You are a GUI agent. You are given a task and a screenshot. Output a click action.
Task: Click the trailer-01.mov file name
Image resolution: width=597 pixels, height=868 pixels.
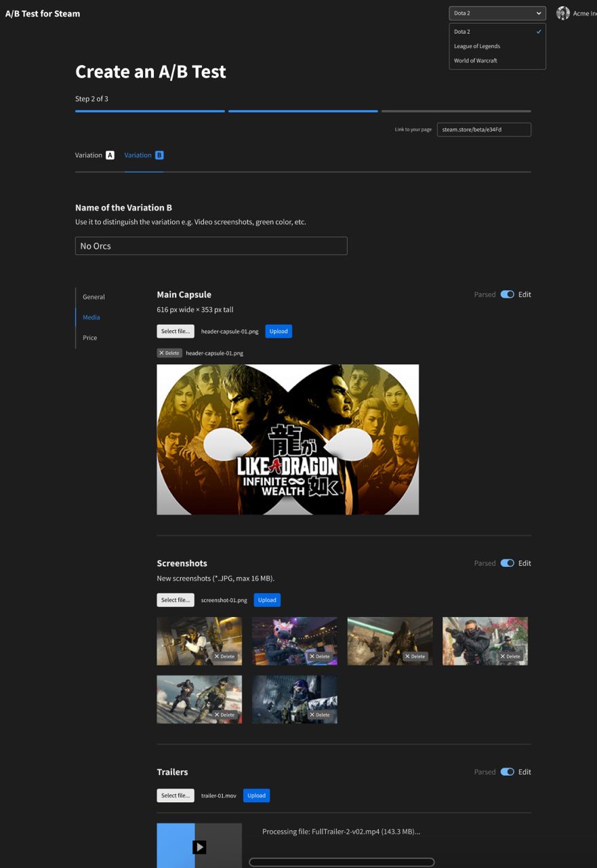(x=219, y=795)
